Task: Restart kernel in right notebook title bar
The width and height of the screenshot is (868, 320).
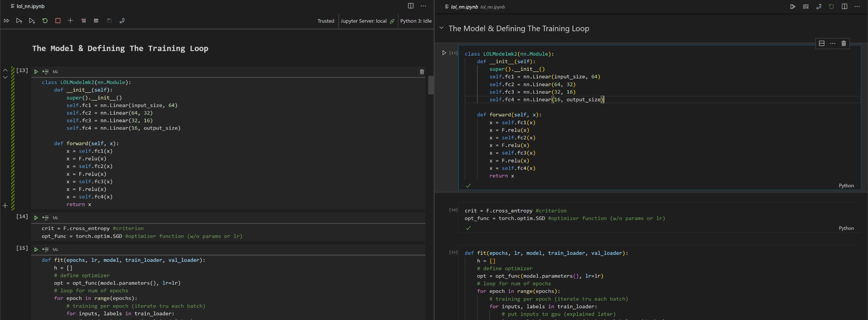Action: (831, 6)
